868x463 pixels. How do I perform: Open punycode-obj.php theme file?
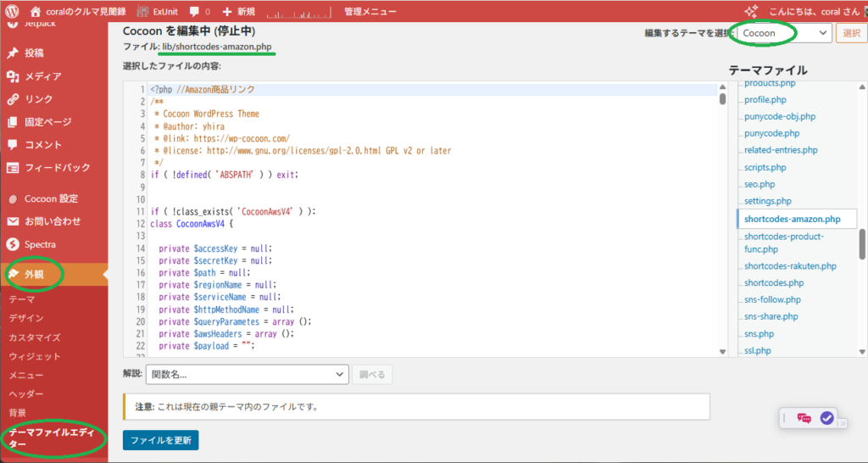click(x=780, y=116)
